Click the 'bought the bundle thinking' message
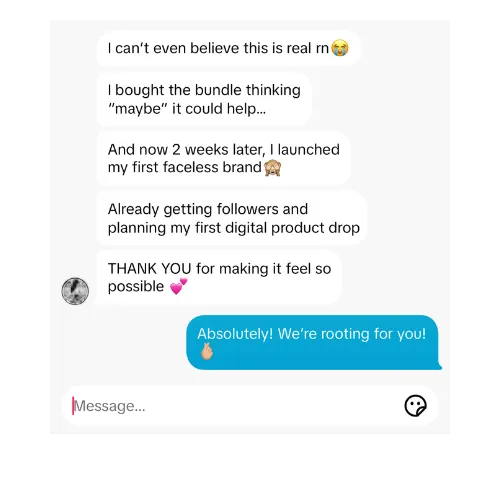This screenshot has width=500, height=500. click(204, 99)
